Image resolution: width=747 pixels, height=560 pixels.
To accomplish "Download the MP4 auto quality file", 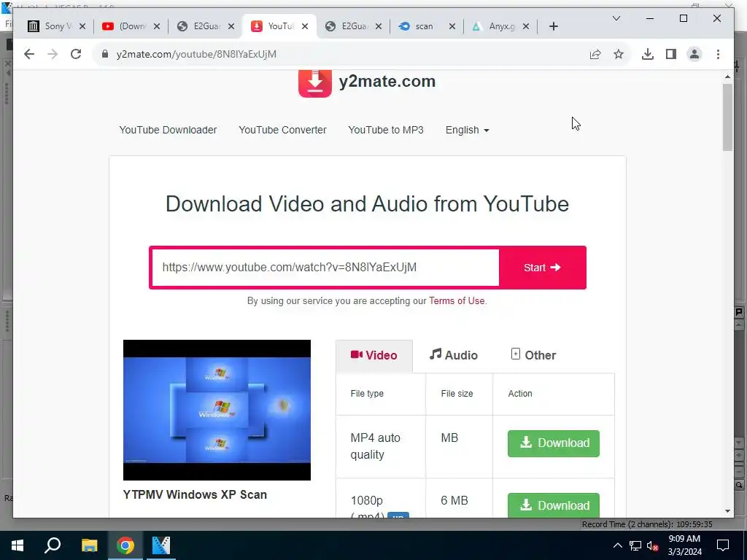I will [554, 443].
